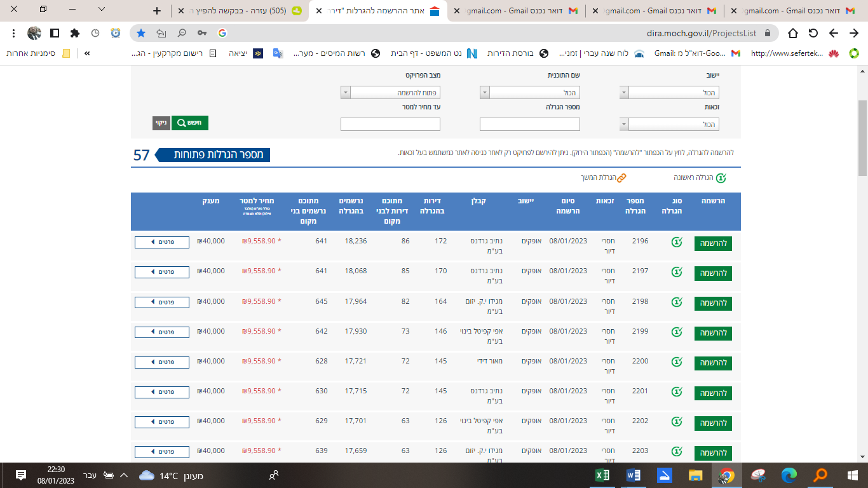Expand the שם התוכנית dropdown
This screenshot has height=488, width=868.
coord(529,93)
